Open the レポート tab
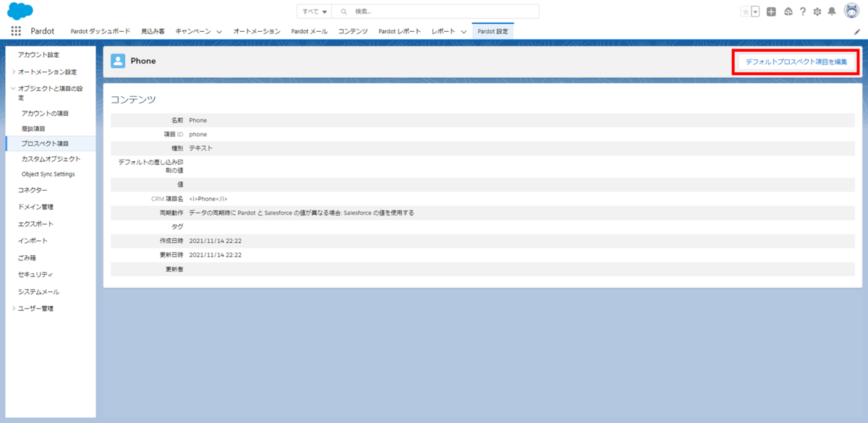868x423 pixels. 443,31
